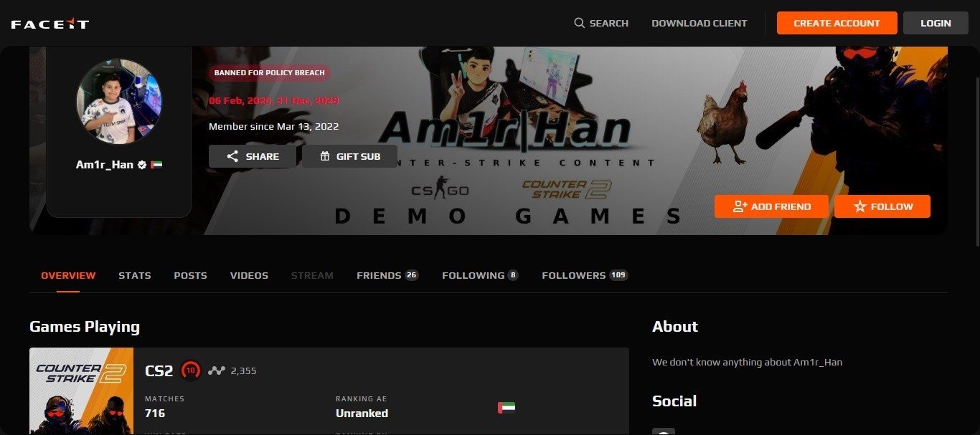Click the FACEIT logo
Screen dimensions: 980x435
50,24
